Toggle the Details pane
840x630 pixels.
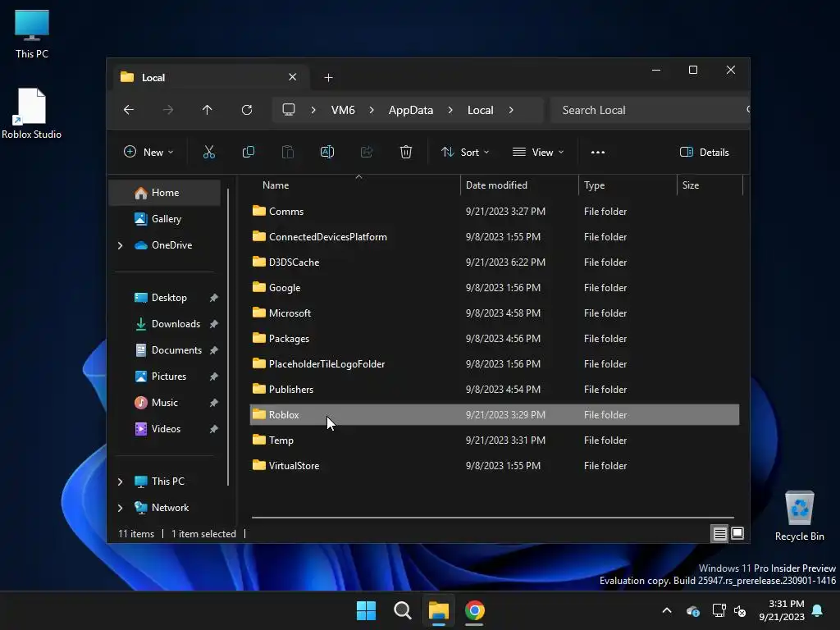pos(704,152)
